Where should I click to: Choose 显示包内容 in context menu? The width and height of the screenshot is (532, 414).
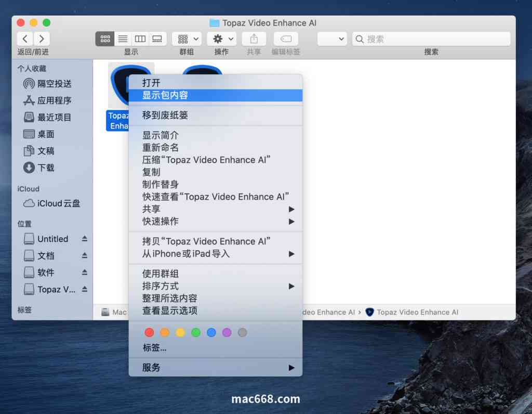point(216,95)
